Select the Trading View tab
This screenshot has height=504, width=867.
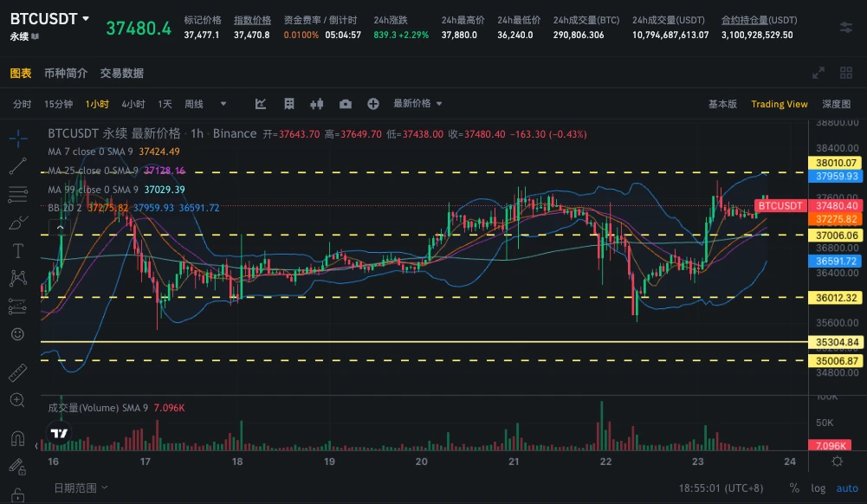(x=779, y=103)
